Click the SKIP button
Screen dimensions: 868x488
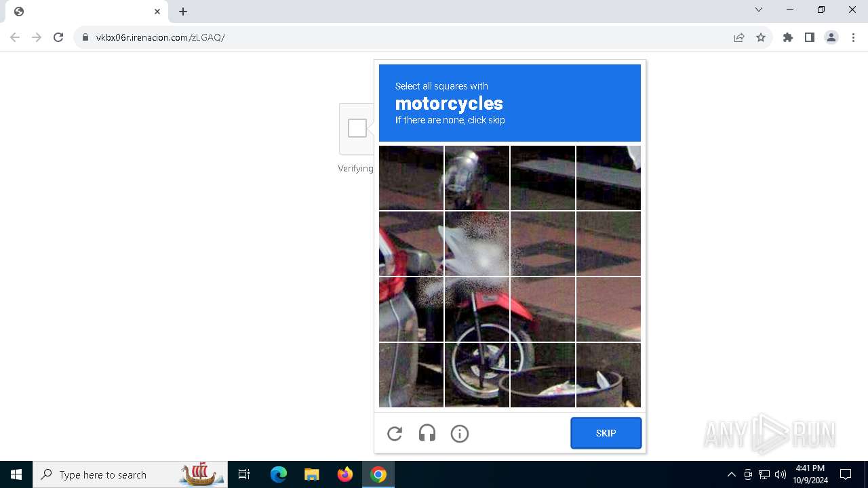coord(606,433)
